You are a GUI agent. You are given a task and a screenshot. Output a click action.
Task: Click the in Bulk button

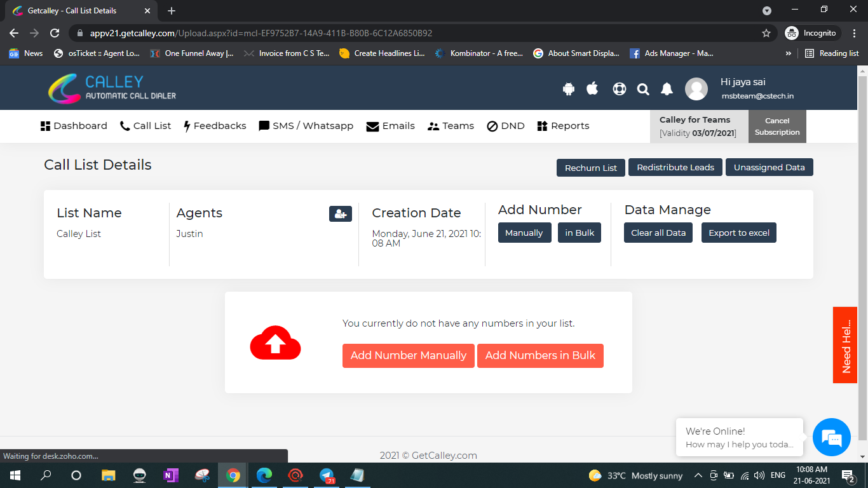click(x=580, y=233)
